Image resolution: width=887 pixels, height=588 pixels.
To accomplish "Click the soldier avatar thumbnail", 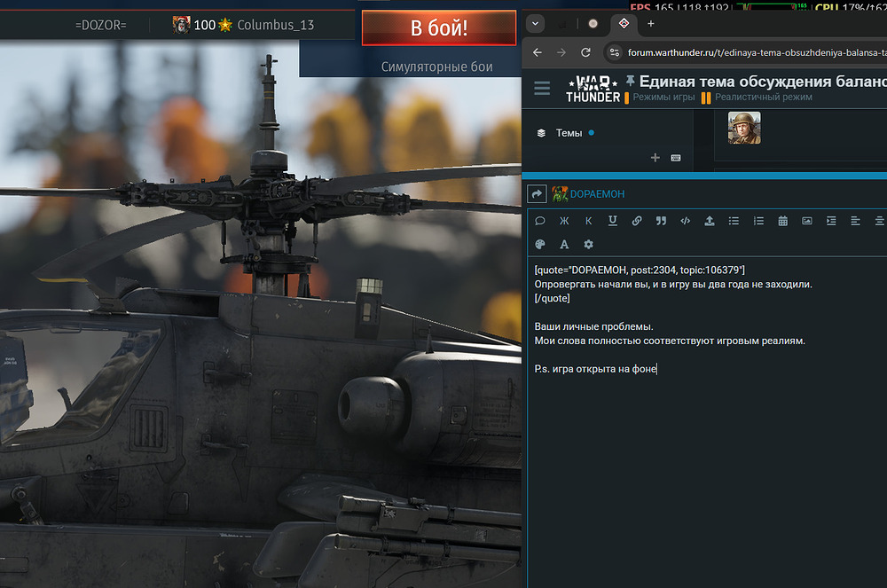I will point(744,127).
